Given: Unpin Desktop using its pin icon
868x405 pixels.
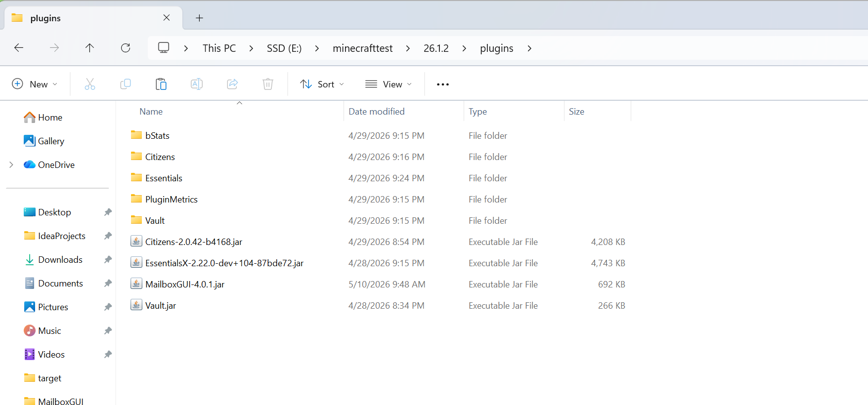Looking at the screenshot, I should tap(108, 212).
